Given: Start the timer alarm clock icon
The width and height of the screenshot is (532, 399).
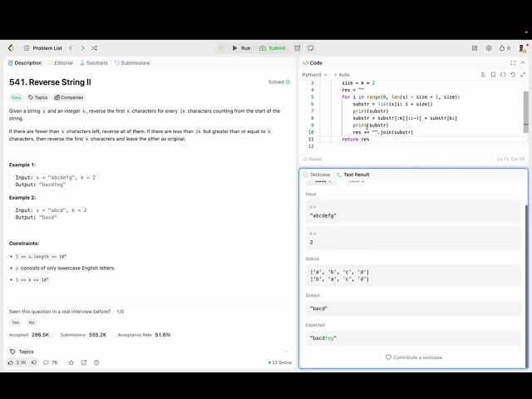Looking at the screenshot, I should pyautogui.click(x=298, y=48).
